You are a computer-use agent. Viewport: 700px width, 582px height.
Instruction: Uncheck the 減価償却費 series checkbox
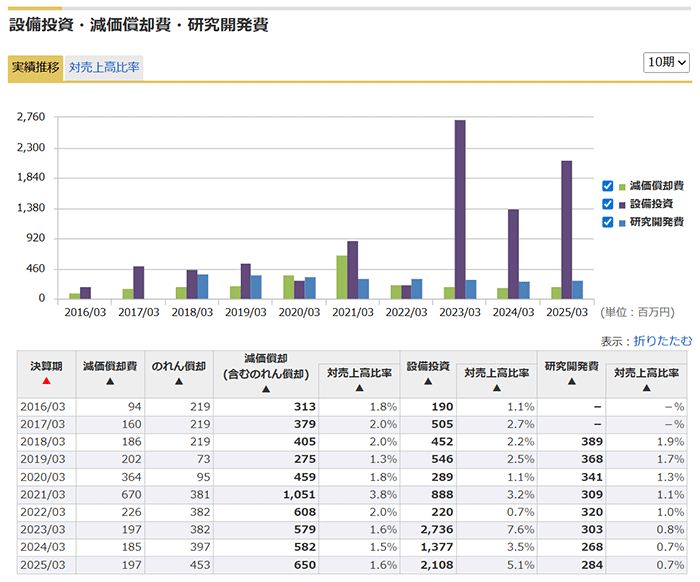point(608,186)
